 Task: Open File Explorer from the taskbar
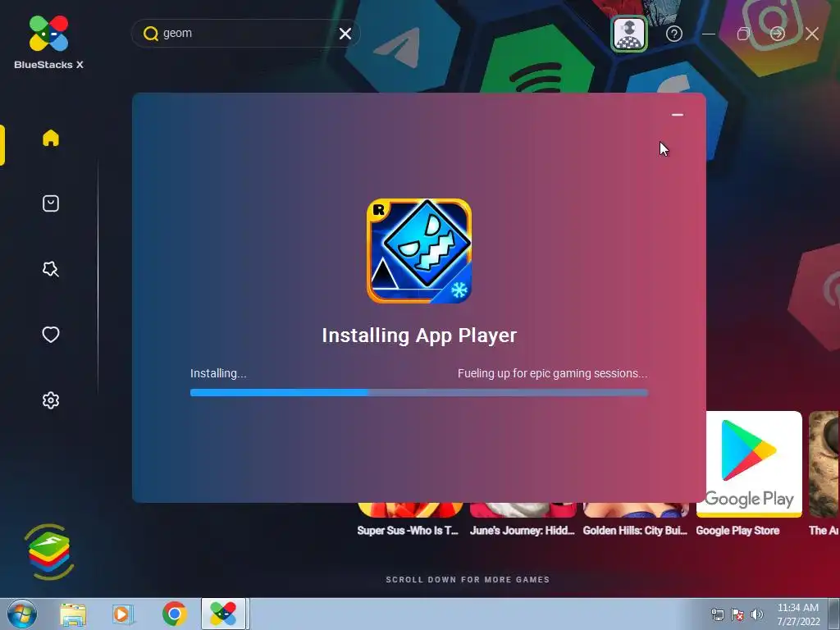(73, 614)
